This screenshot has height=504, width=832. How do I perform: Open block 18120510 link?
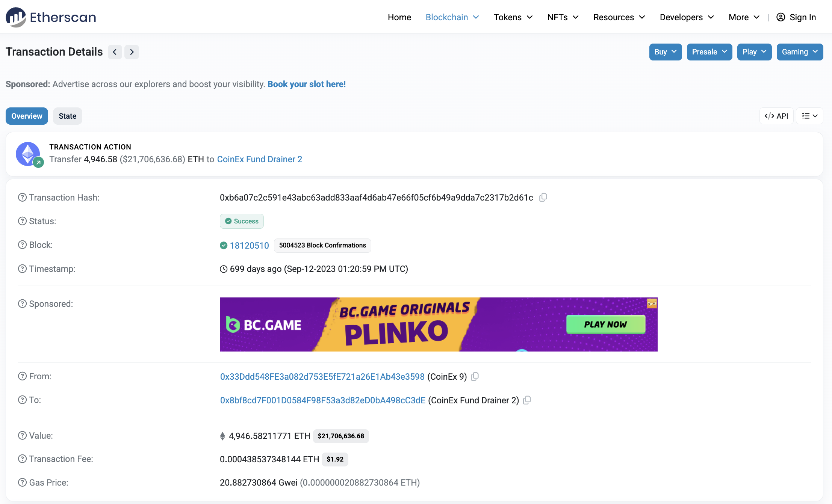pyautogui.click(x=250, y=245)
